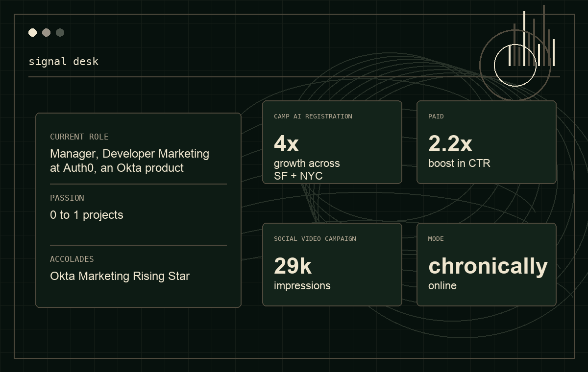Image resolution: width=588 pixels, height=372 pixels.
Task: Click the "ACCOLADES" label
Action: 72,259
